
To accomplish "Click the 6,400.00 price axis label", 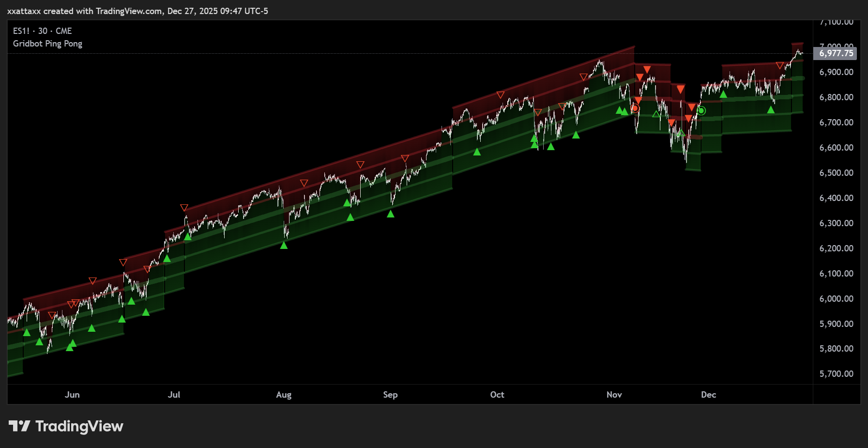I will pyautogui.click(x=836, y=198).
